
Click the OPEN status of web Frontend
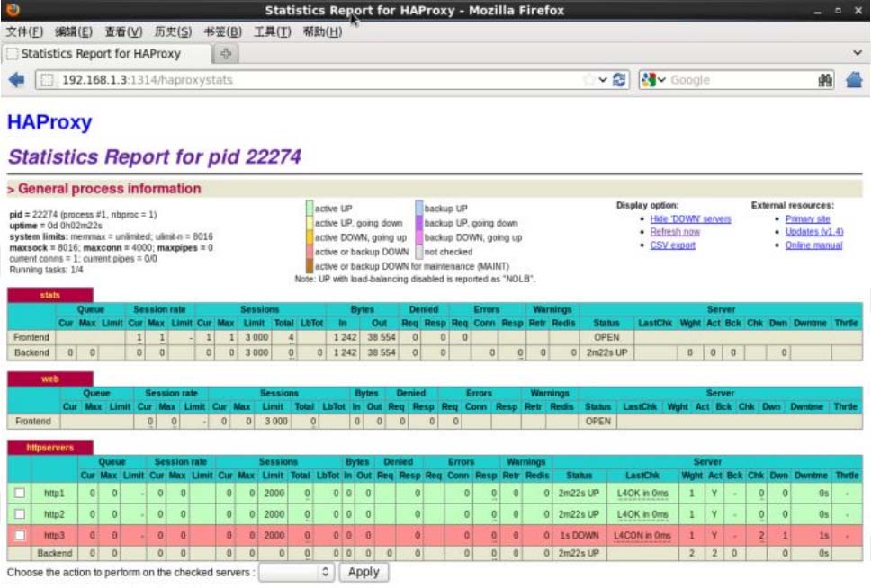point(597,421)
